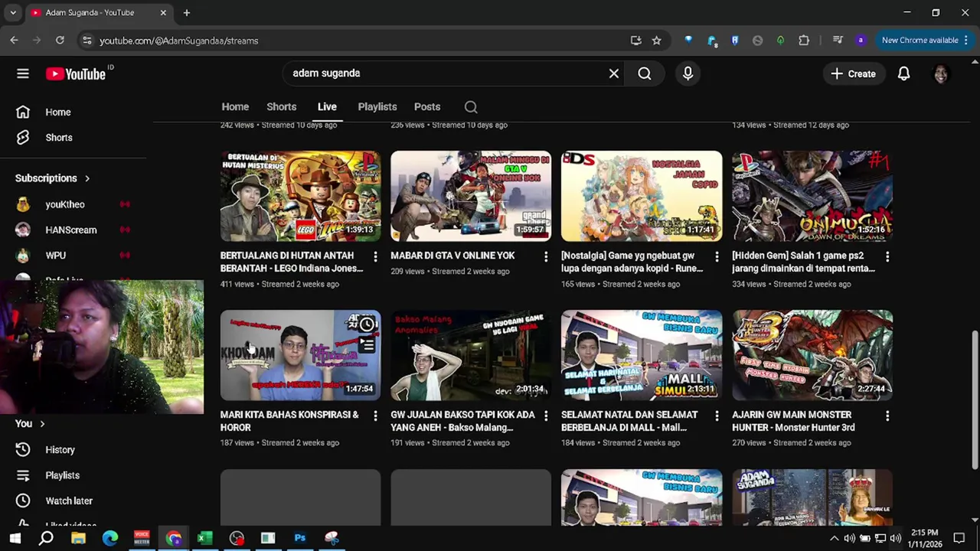This screenshot has height=551, width=980.
Task: Open WPU subscription channel
Action: click(55, 256)
